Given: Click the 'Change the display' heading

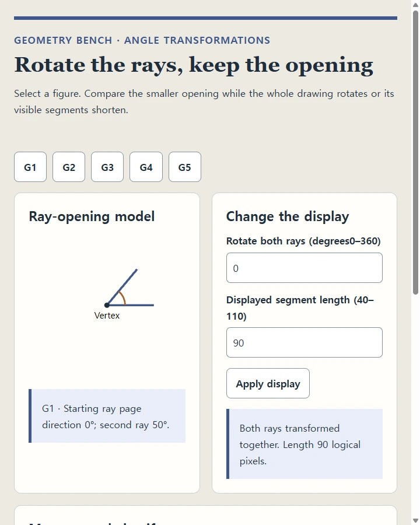Looking at the screenshot, I should 288,216.
